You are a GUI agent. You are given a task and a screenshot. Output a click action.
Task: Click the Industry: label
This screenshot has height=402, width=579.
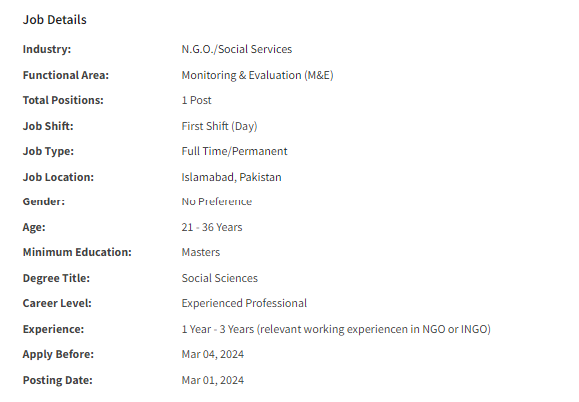pos(47,49)
